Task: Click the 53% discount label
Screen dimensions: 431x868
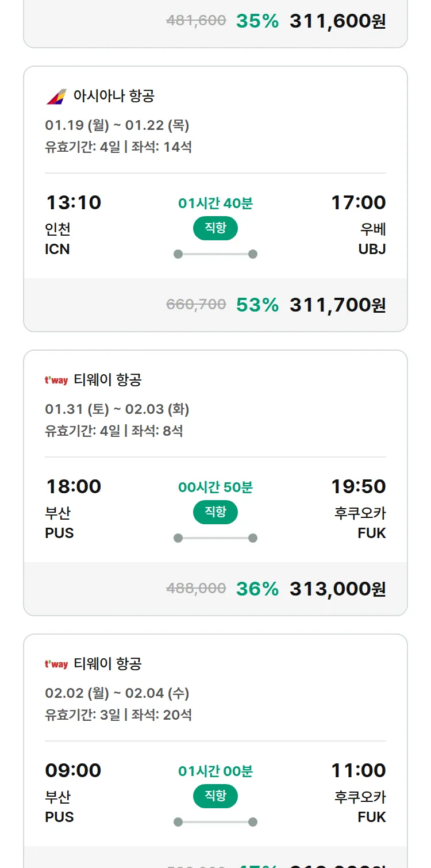Action: (x=257, y=305)
